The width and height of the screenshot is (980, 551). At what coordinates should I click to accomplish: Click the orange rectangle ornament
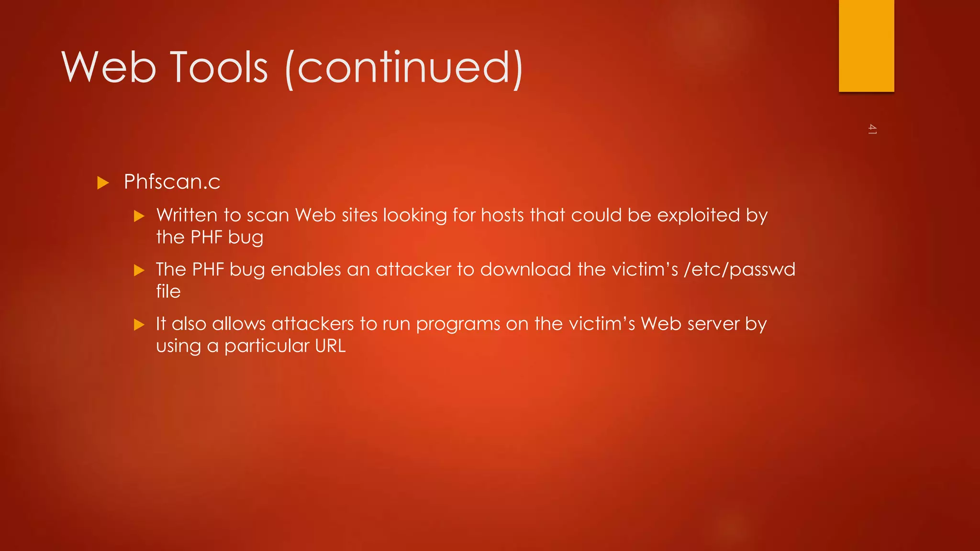pyautogui.click(x=866, y=46)
